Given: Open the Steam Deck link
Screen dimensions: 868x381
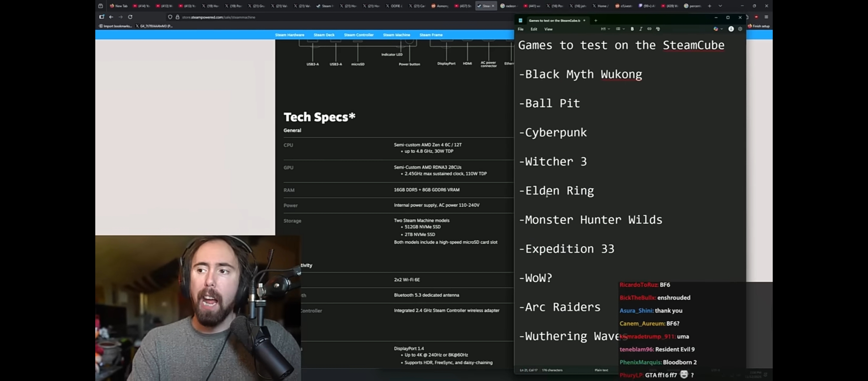Looking at the screenshot, I should 324,35.
